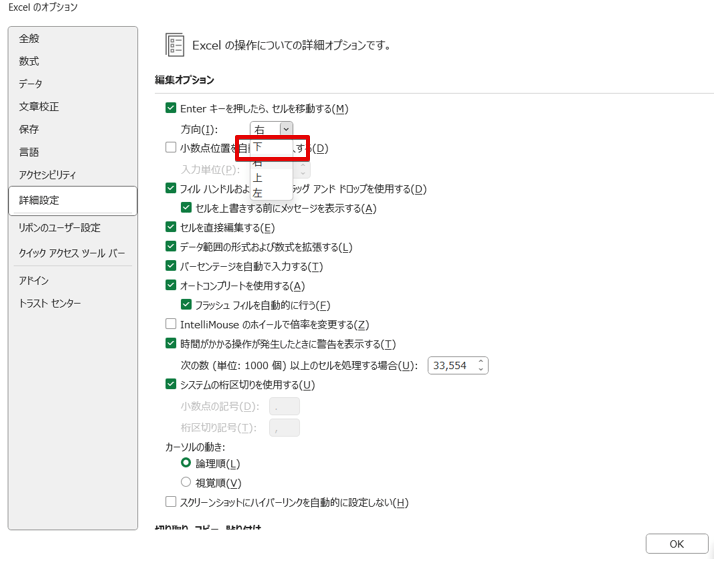Select the 論理順 radio button
The image size is (714, 561).
click(x=186, y=464)
